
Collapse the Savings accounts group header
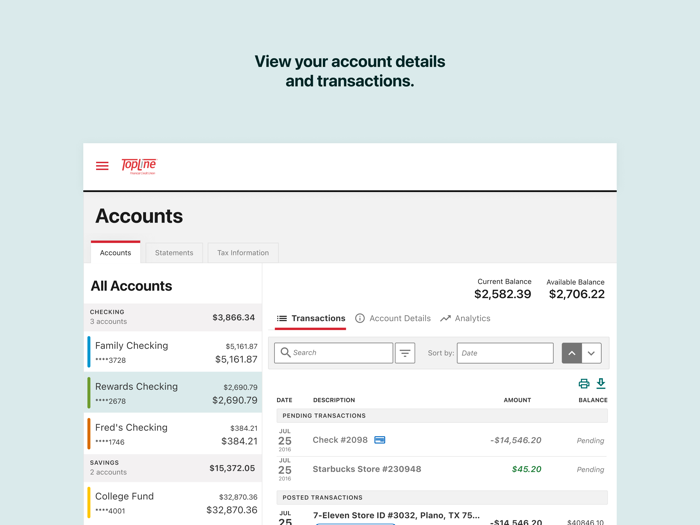tap(173, 468)
